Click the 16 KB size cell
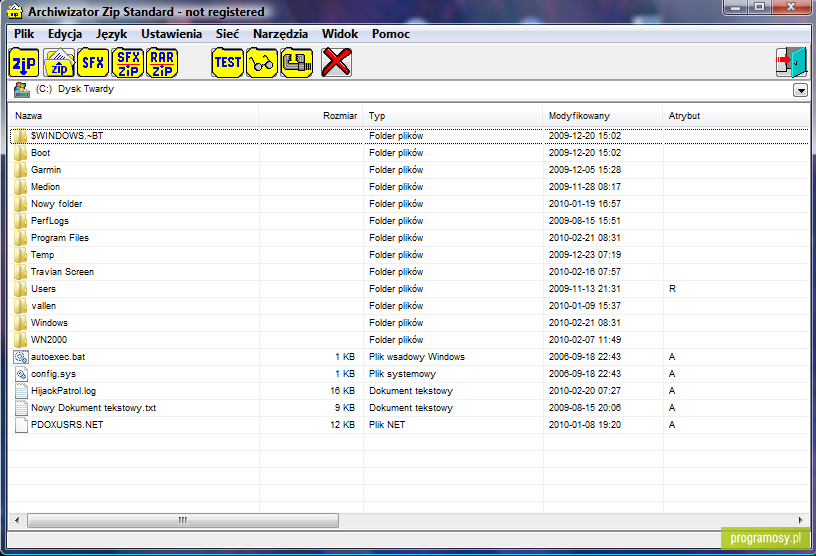 (342, 391)
